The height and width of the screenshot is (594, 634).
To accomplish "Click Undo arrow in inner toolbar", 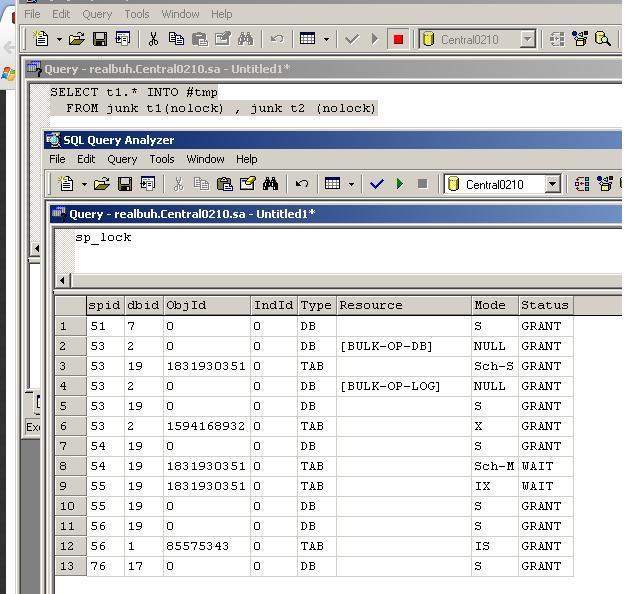I will [x=301, y=184].
